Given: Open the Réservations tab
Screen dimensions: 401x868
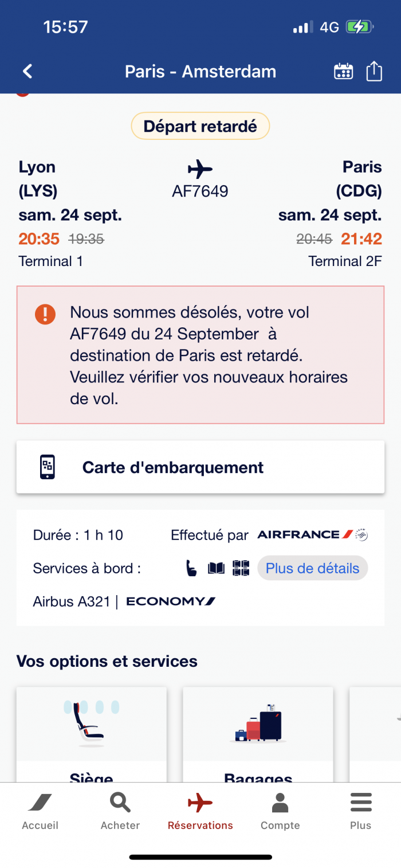Looking at the screenshot, I should coord(200,812).
